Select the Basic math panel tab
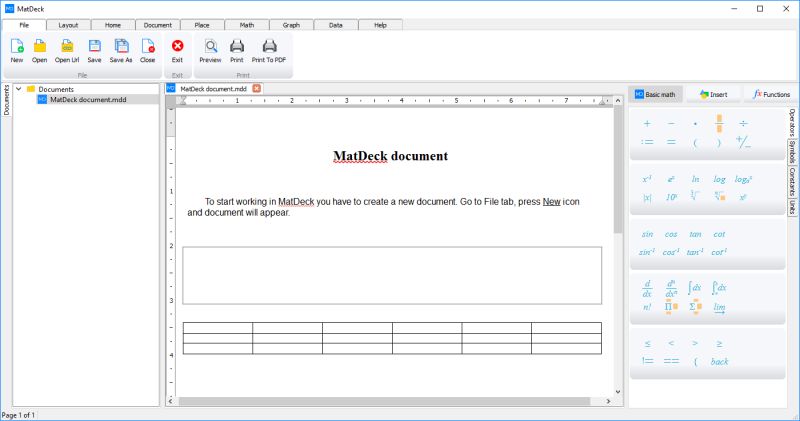This screenshot has width=800, height=421. 655,94
